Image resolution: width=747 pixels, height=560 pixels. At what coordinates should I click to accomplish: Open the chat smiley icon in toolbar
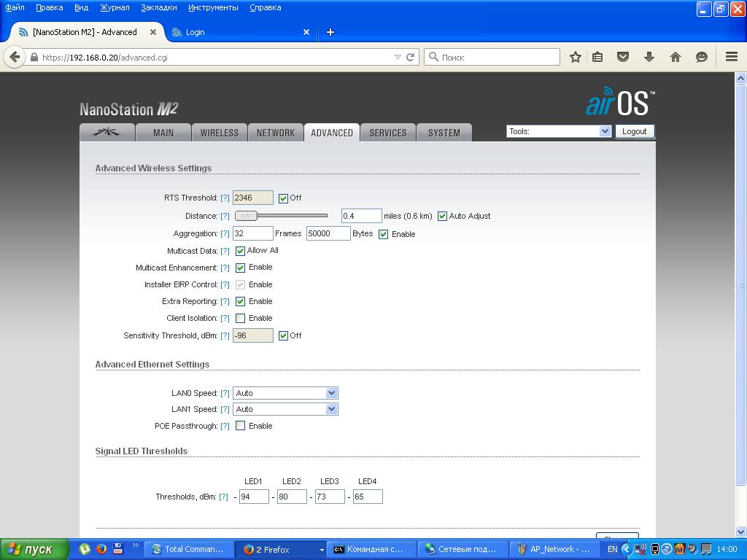tap(701, 57)
